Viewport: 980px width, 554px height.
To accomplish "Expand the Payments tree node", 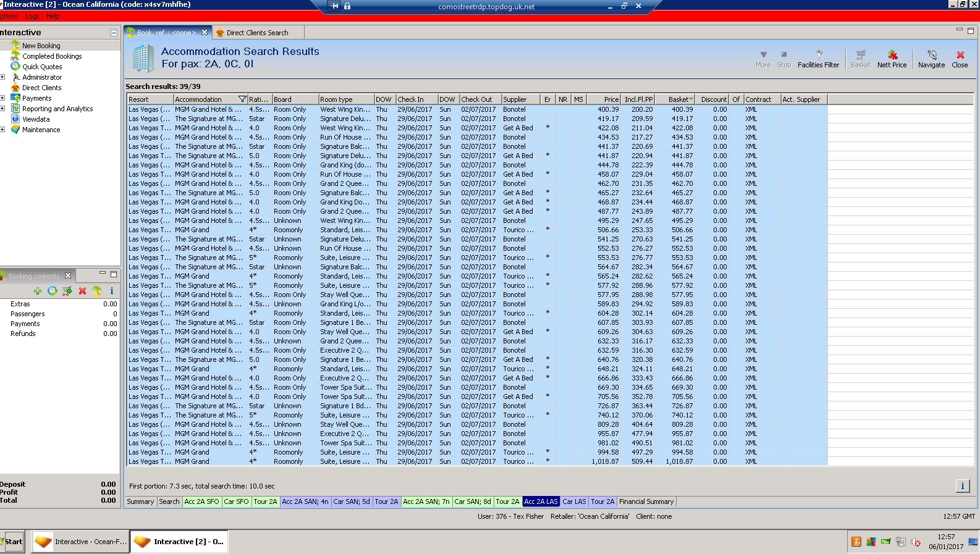I will coord(2,98).
